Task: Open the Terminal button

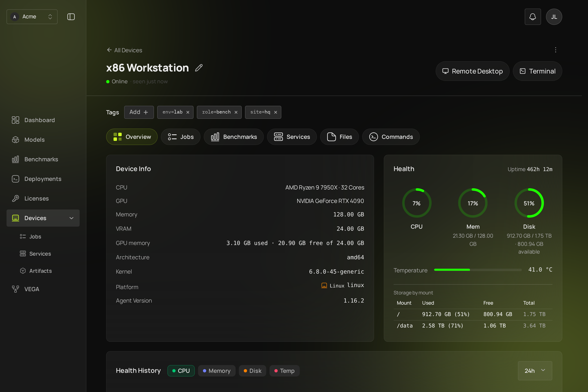Action: coord(537,71)
